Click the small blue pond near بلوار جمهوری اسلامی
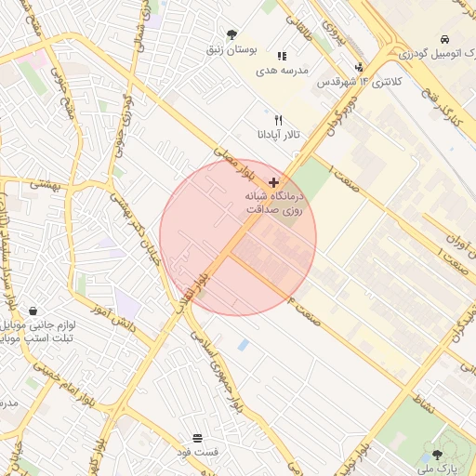This screenshot has height=476, width=476. click(244, 345)
